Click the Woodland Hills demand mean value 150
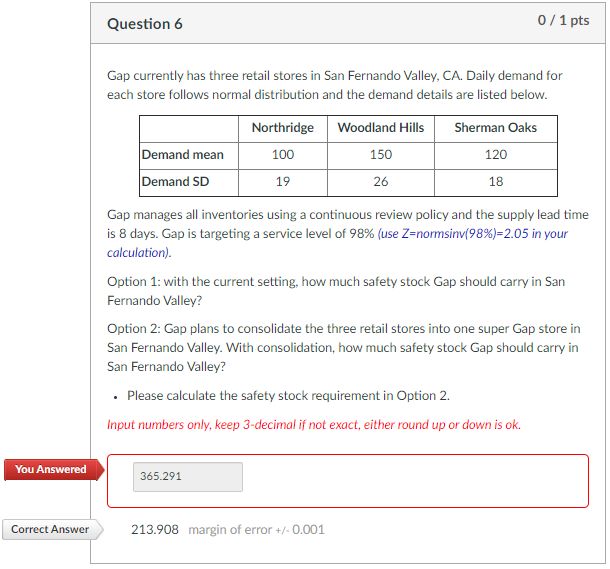 (x=381, y=155)
